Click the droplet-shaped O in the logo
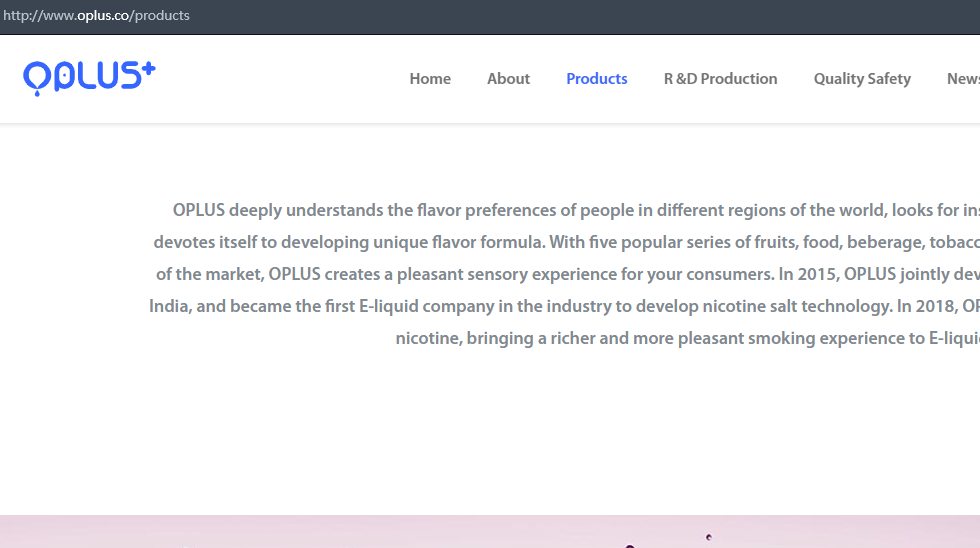The image size is (980, 548). click(36, 78)
